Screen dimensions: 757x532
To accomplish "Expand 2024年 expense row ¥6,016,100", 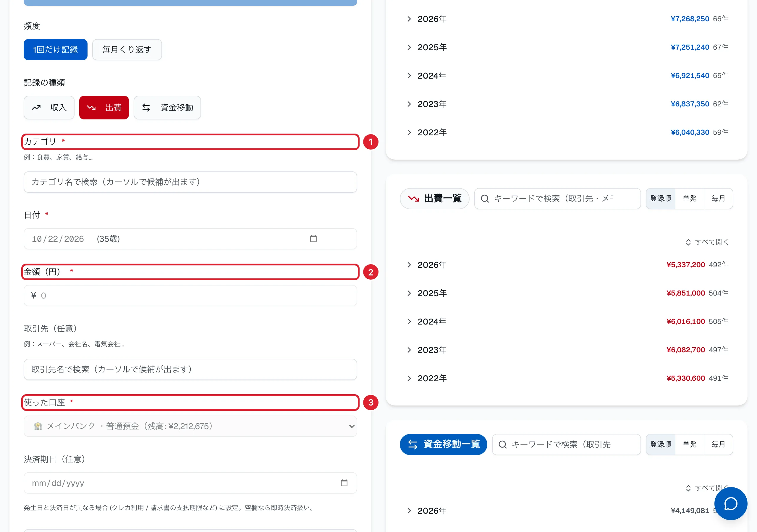I will (x=567, y=322).
